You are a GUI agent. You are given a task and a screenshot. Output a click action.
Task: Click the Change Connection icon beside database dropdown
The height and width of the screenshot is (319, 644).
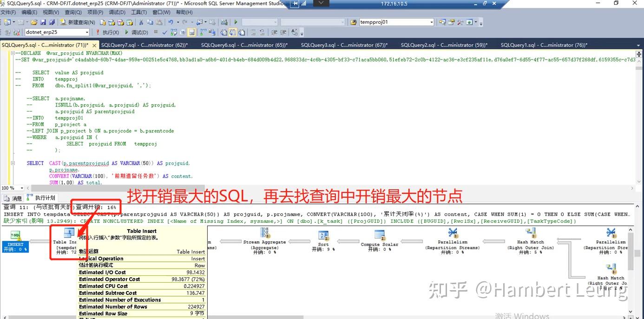(x=16, y=32)
